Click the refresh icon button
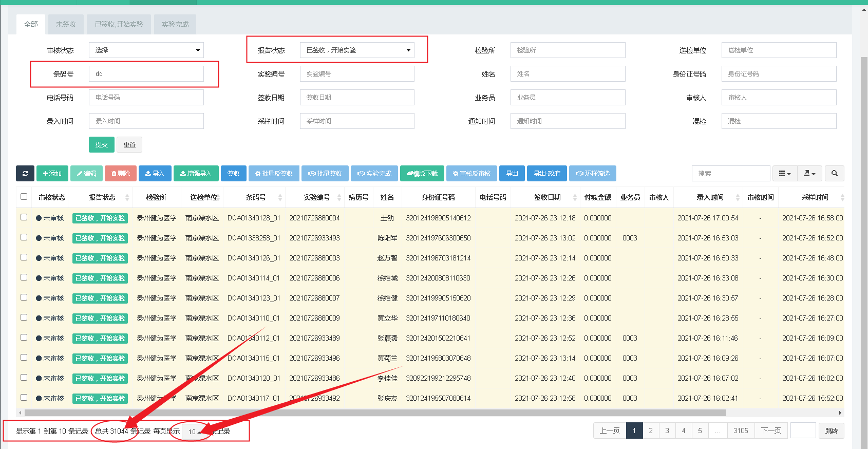Viewport: 868px width, 449px height. coord(25,174)
